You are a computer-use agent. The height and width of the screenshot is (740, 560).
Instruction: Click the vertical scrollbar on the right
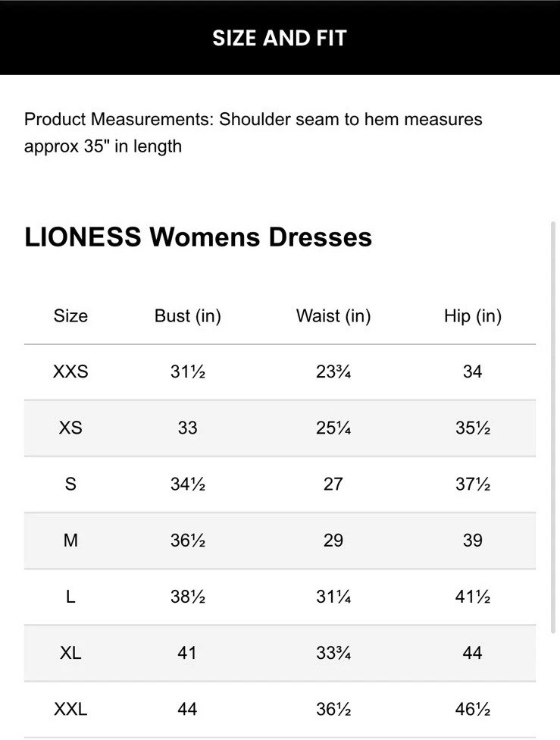tap(552, 425)
